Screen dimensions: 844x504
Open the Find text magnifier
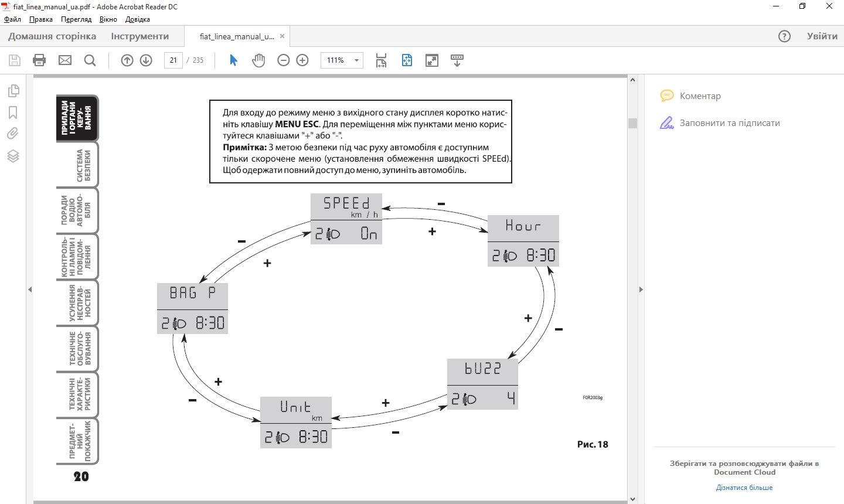coord(90,60)
